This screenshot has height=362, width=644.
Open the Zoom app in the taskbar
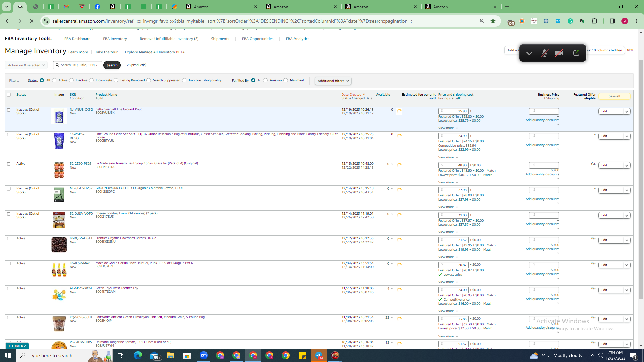click(x=204, y=355)
